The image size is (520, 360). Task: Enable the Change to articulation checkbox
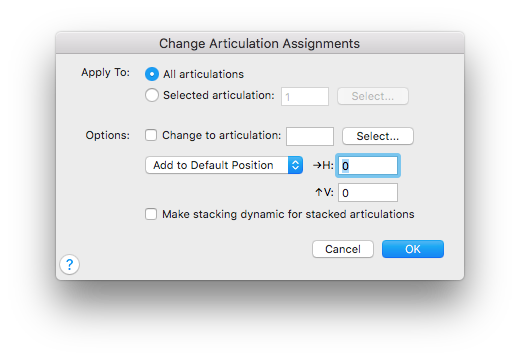(x=151, y=135)
